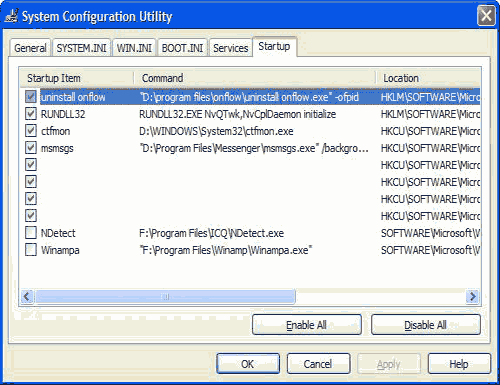Click the uninstall onflow.exe command text
The width and height of the screenshot is (500, 385).
[249, 97]
